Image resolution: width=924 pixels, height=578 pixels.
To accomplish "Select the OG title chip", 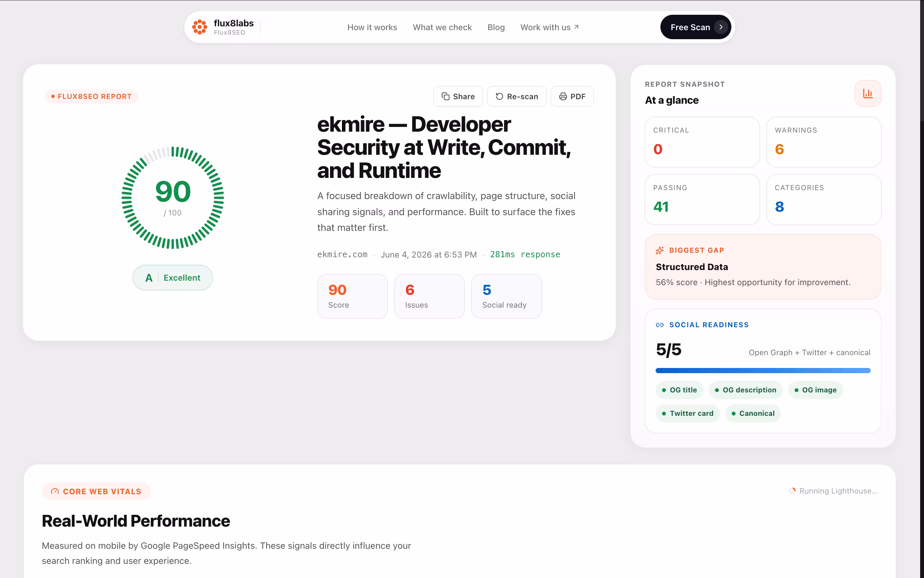I will coord(679,390).
